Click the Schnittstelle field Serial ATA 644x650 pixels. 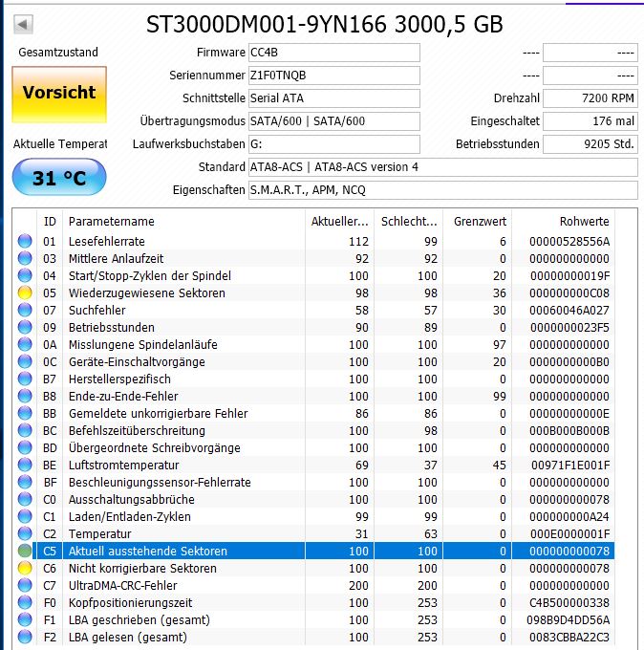(x=334, y=98)
